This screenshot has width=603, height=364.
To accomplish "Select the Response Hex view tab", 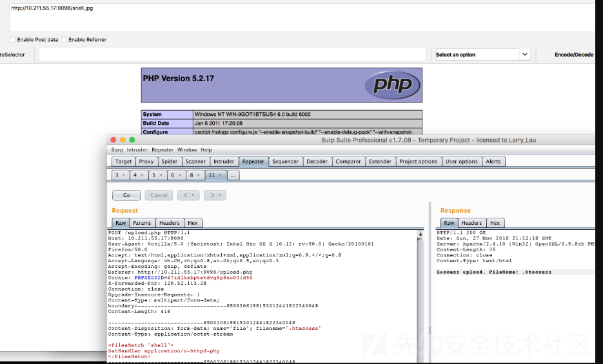I will pyautogui.click(x=495, y=223).
